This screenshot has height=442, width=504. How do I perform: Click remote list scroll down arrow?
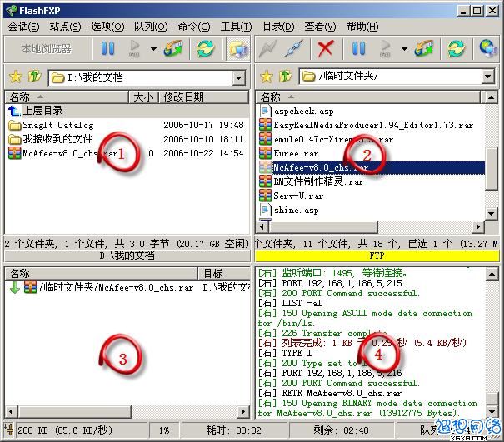point(491,213)
